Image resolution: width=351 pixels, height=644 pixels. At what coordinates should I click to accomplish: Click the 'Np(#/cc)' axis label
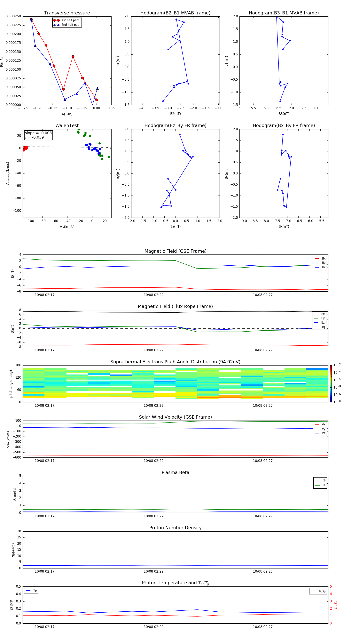point(13,550)
